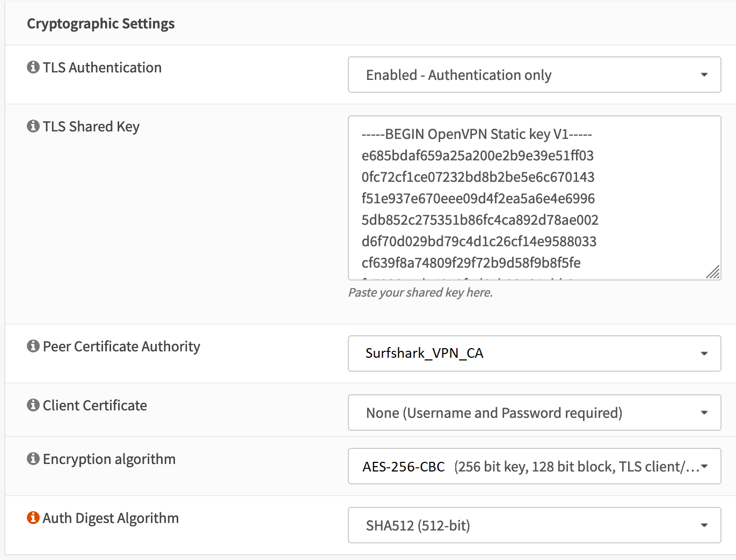The image size is (736, 560).
Task: Click the Cryptographic Settings heading
Action: [x=101, y=24]
